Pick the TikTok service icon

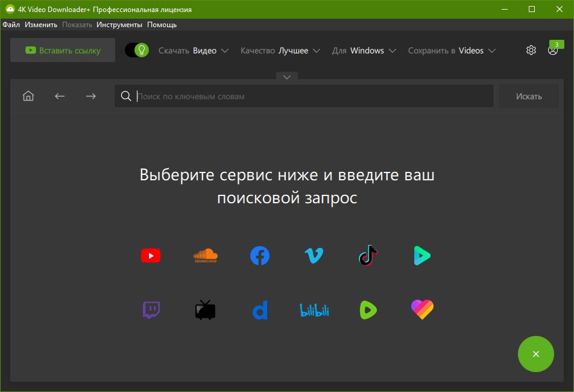click(368, 256)
